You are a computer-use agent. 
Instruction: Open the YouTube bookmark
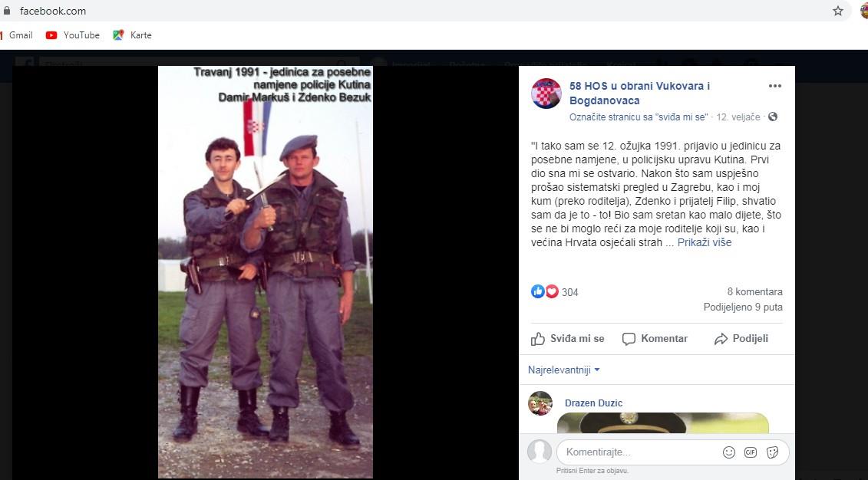click(72, 35)
